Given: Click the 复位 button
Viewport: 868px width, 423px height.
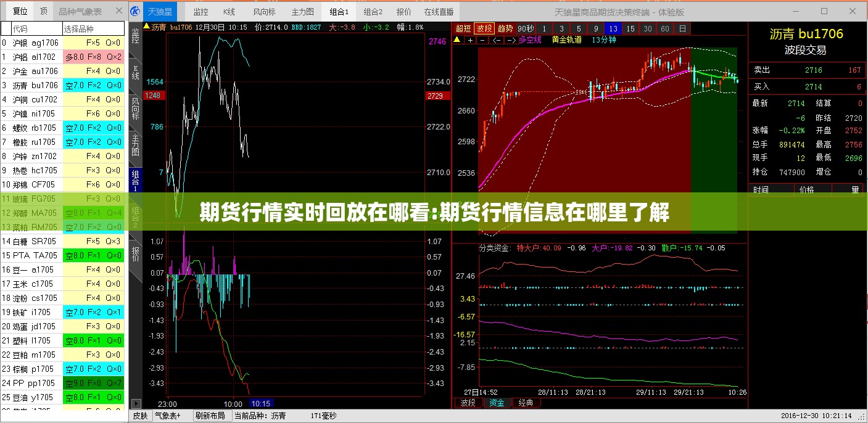Looking at the screenshot, I should [20, 11].
